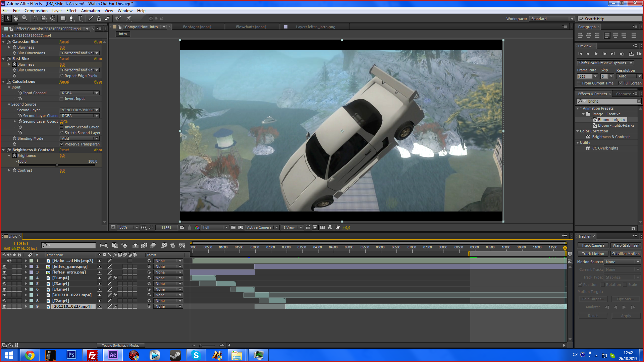Screen dimensions: 644x362
Task: Click the Track Camera button
Action: [x=593, y=245]
